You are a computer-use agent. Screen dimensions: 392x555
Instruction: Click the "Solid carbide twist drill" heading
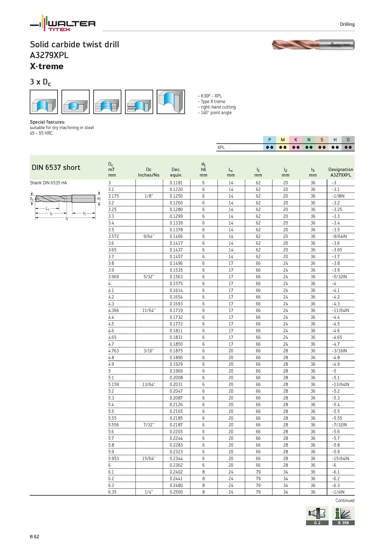(74, 44)
